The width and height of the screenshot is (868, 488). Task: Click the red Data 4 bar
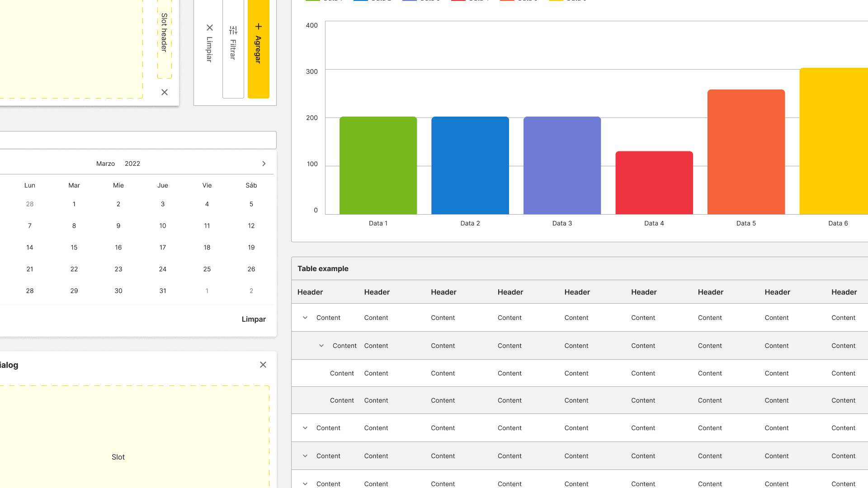[x=654, y=183]
